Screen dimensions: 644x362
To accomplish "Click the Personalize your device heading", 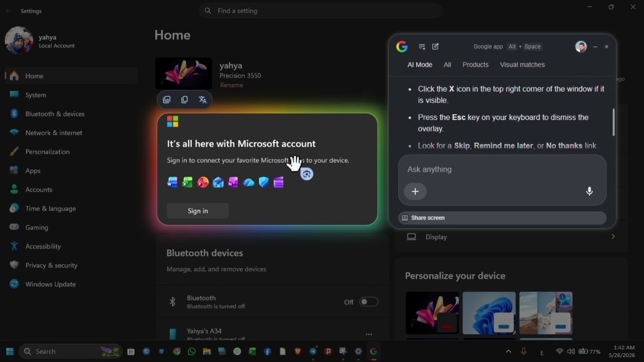I will coord(455,276).
